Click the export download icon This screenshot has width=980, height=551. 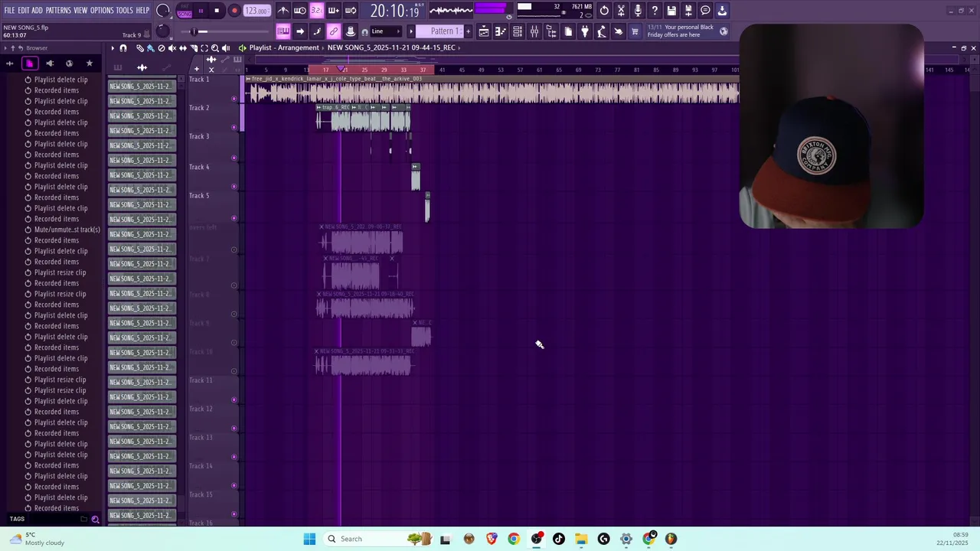[722, 11]
